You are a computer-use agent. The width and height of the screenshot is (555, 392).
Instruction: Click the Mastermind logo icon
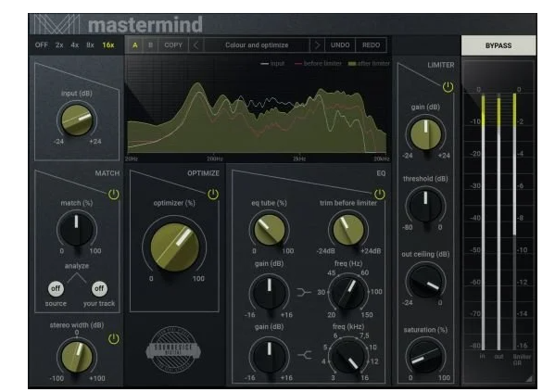(x=57, y=24)
